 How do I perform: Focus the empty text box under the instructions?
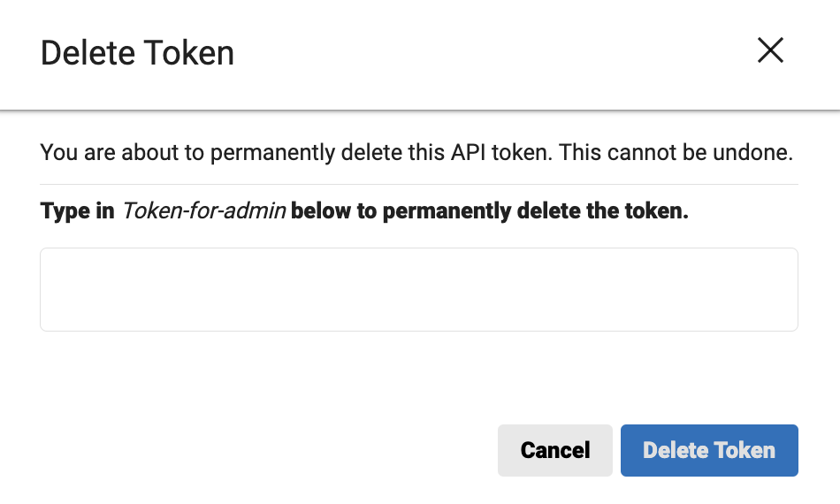click(418, 289)
